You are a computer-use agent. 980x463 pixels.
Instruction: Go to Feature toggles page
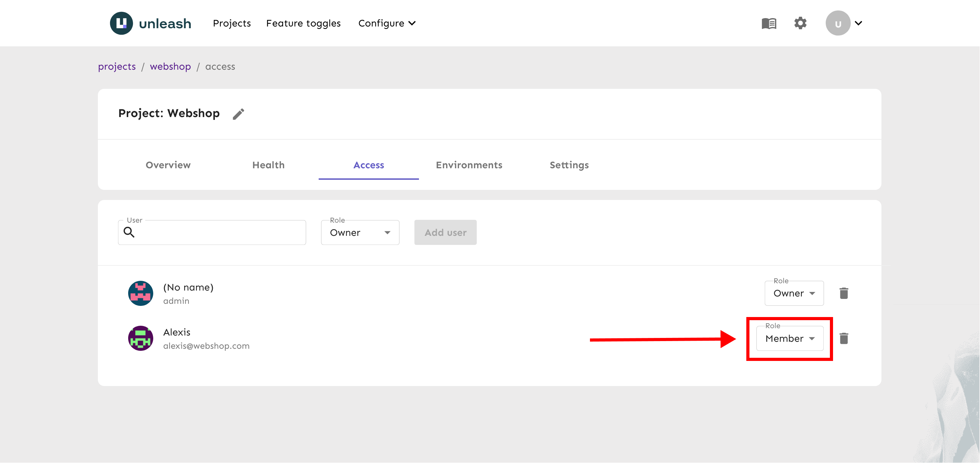tap(303, 23)
